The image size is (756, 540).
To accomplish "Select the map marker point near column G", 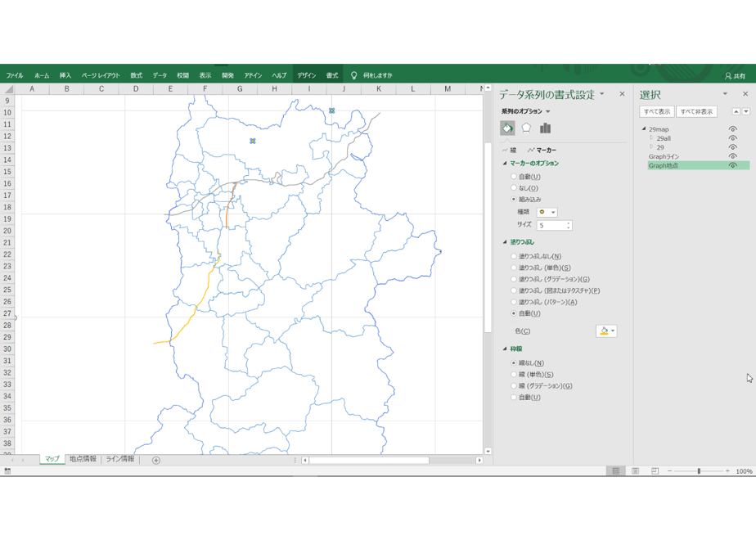I will 253,141.
